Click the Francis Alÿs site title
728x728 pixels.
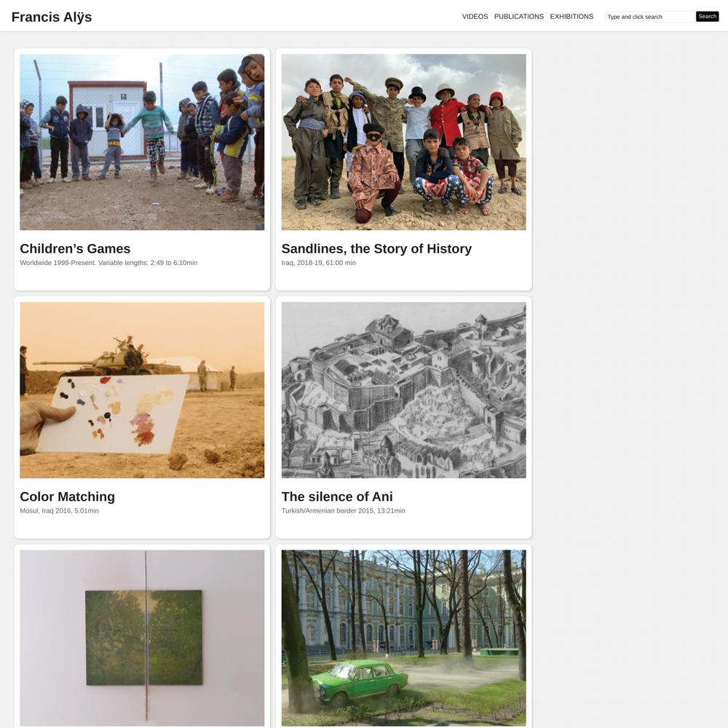tap(52, 17)
